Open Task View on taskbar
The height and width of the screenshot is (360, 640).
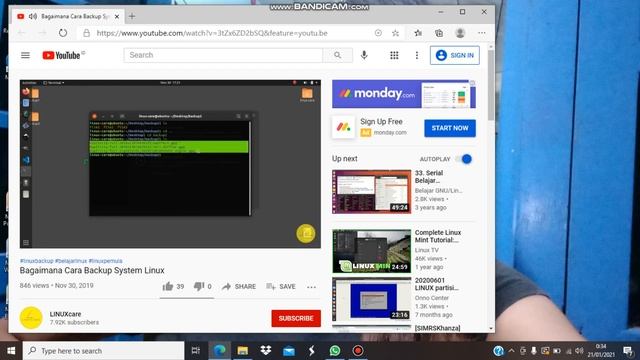click(x=196, y=351)
